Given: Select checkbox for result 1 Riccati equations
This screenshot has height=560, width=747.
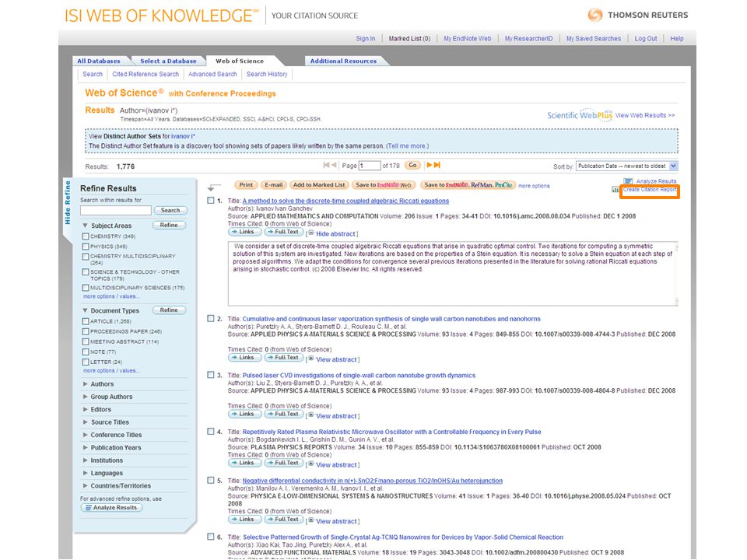Looking at the screenshot, I should (211, 201).
